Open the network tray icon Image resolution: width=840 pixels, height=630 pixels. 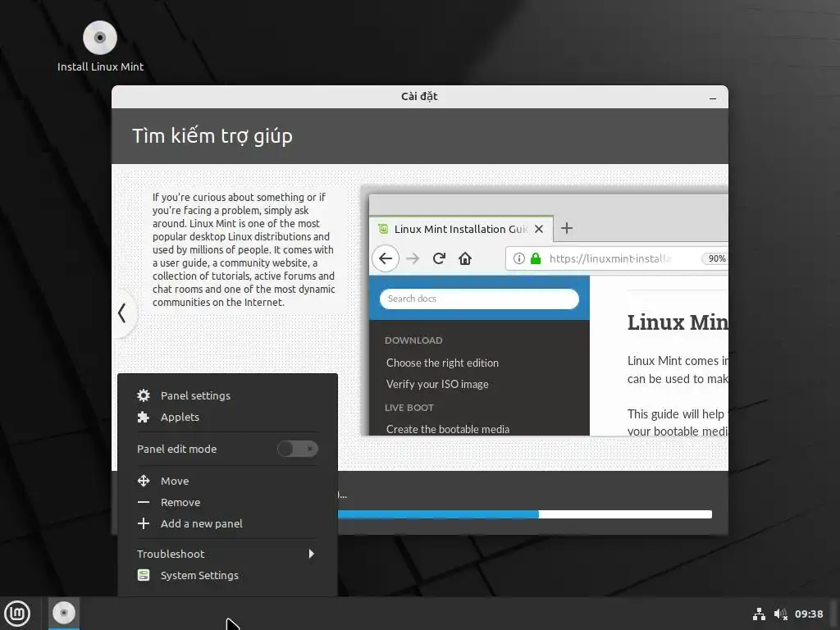[x=759, y=614]
